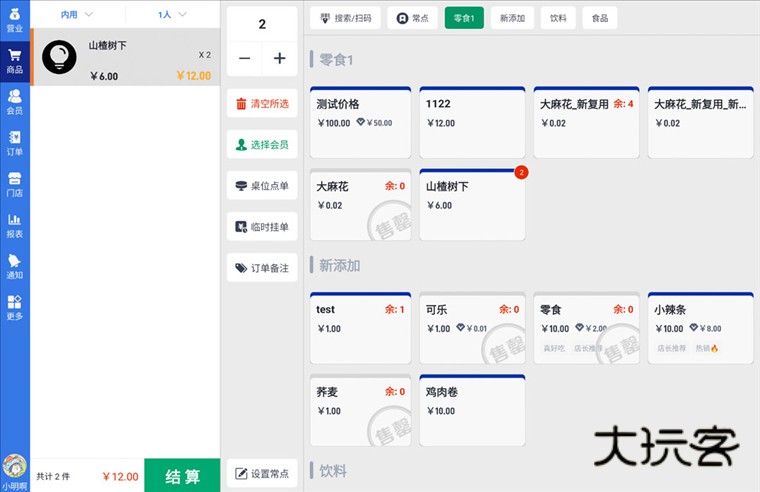
Task: Expand the 1人 guest count dropdown
Action: tap(172, 15)
